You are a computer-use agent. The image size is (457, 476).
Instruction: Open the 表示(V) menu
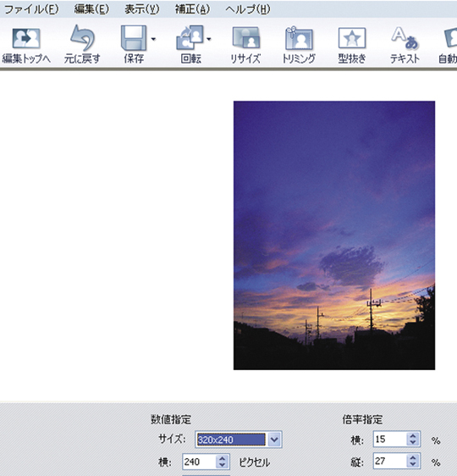[142, 9]
